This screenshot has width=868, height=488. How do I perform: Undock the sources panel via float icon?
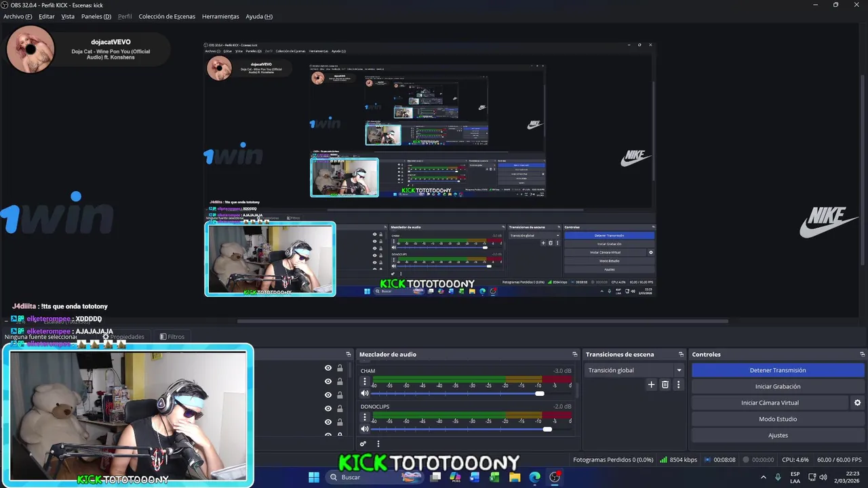[x=349, y=354]
